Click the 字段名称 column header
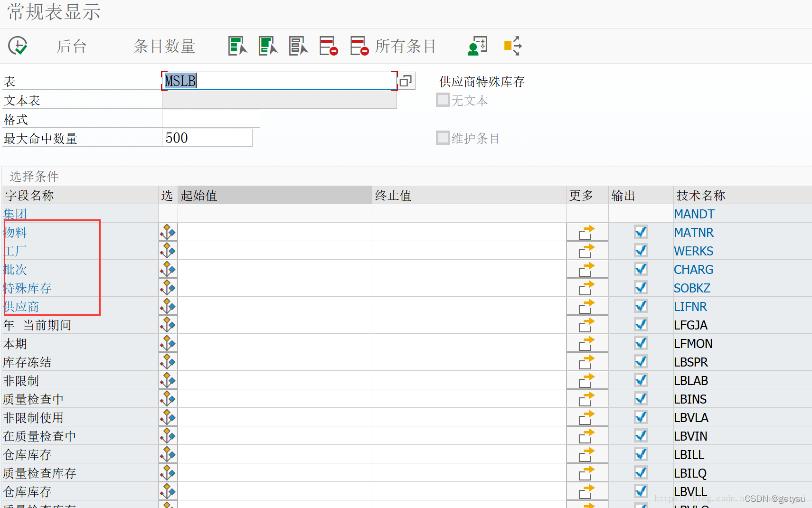 (80, 195)
